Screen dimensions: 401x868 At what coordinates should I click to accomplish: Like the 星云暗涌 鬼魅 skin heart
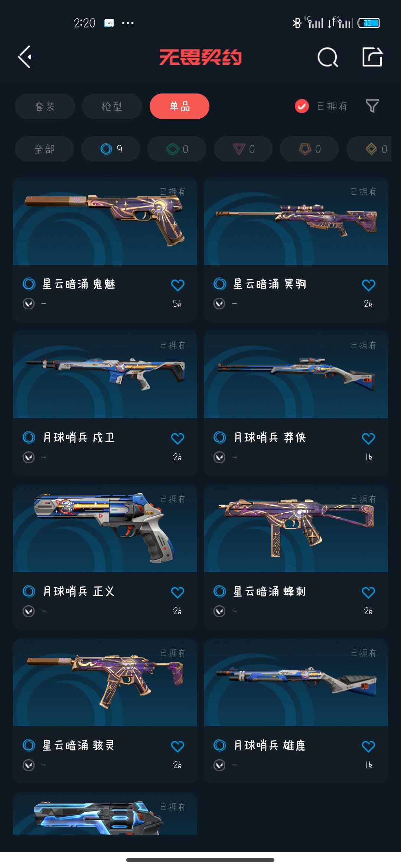[x=177, y=285]
